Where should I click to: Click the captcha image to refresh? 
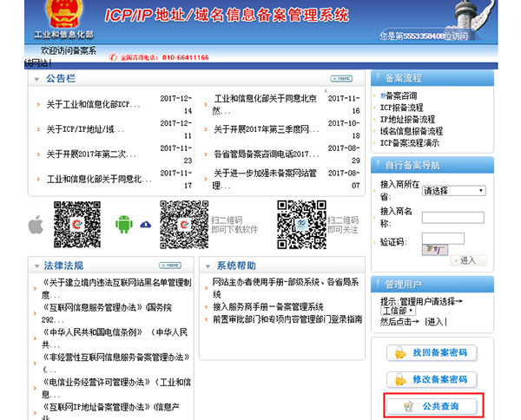435,250
